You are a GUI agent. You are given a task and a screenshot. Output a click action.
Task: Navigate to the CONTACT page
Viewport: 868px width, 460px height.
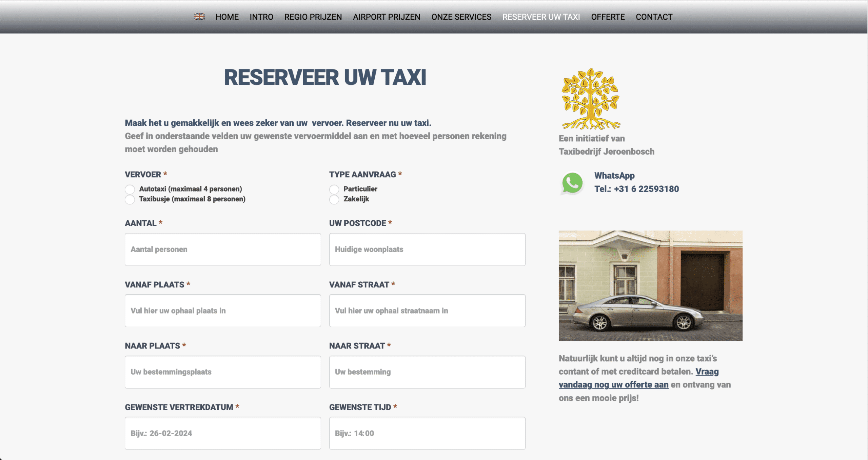[654, 17]
